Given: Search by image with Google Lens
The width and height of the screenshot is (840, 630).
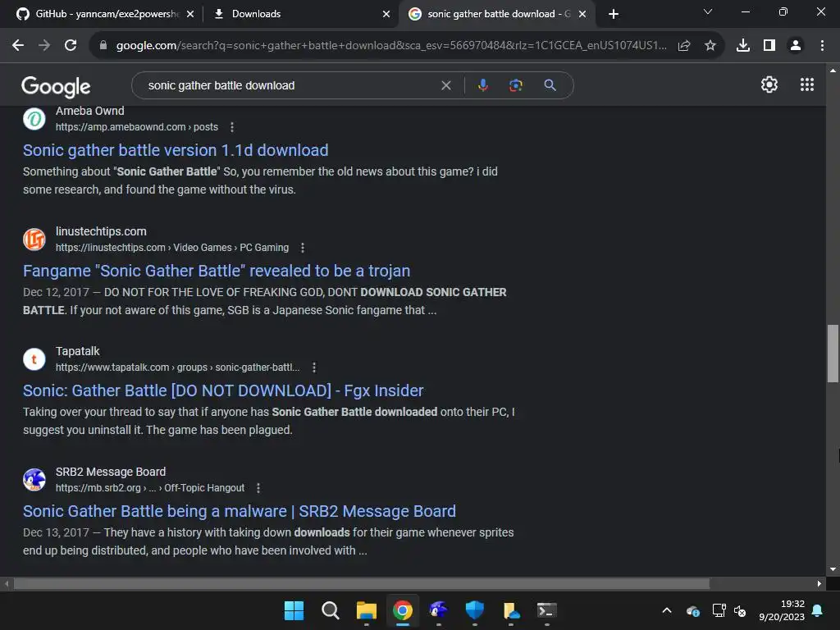Looking at the screenshot, I should [516, 85].
